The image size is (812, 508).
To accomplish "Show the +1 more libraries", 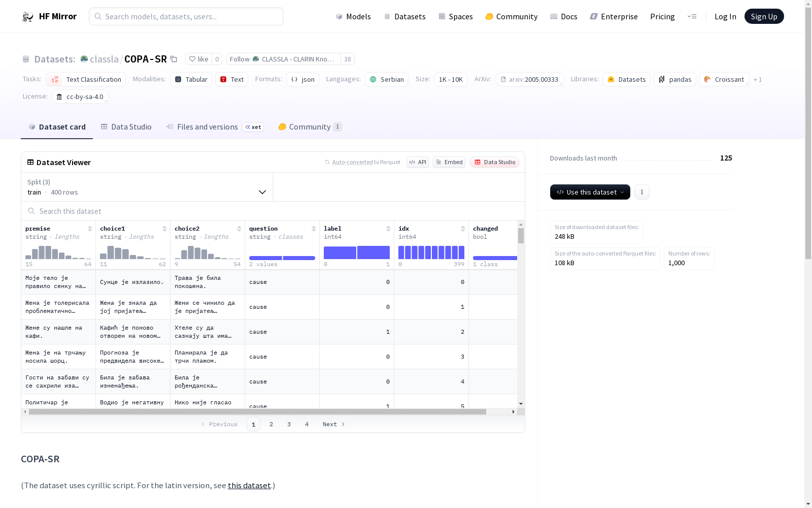I will pos(758,79).
